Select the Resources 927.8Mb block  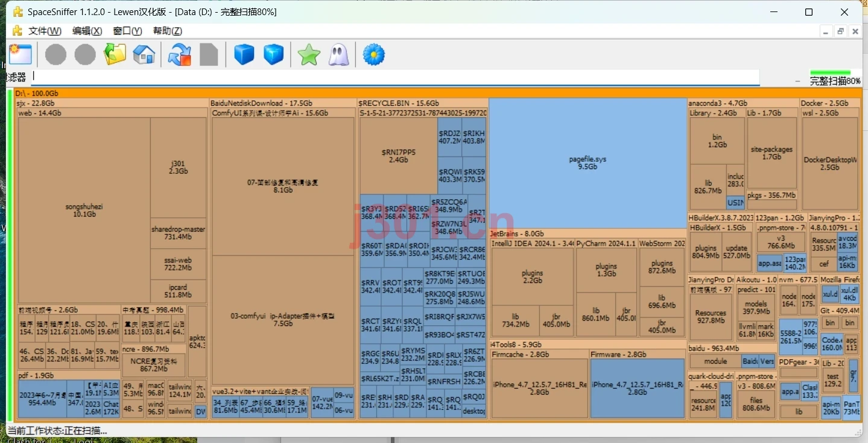711,317
